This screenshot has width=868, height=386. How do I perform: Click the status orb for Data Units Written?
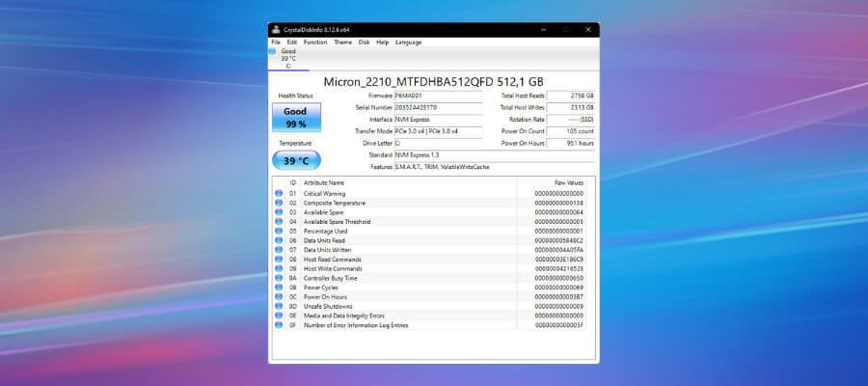click(x=279, y=250)
